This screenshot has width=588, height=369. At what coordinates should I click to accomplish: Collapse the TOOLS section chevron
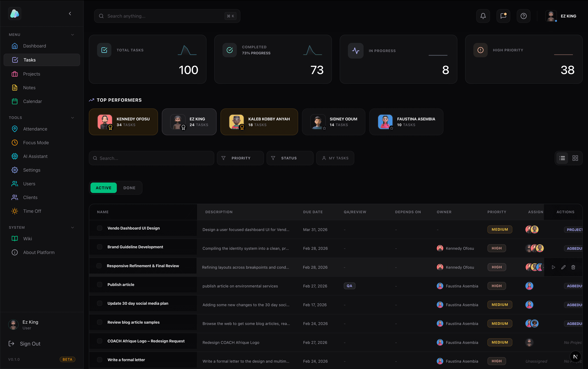click(x=73, y=118)
